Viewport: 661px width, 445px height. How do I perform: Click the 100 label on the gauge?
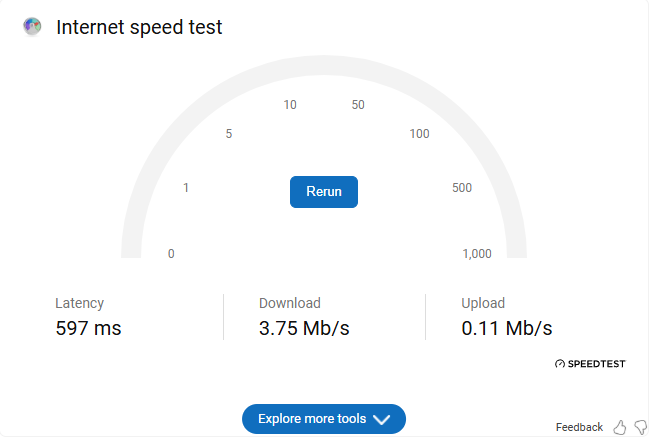pyautogui.click(x=420, y=134)
